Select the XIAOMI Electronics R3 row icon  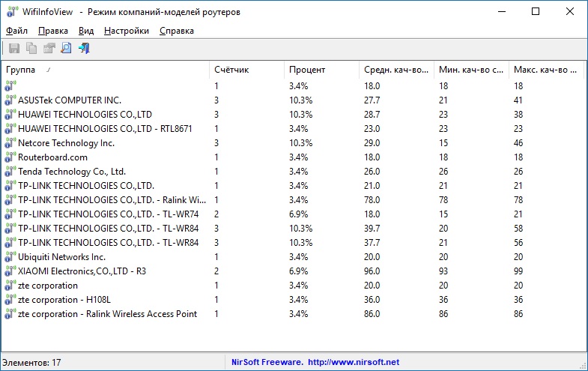pyautogui.click(x=10, y=271)
